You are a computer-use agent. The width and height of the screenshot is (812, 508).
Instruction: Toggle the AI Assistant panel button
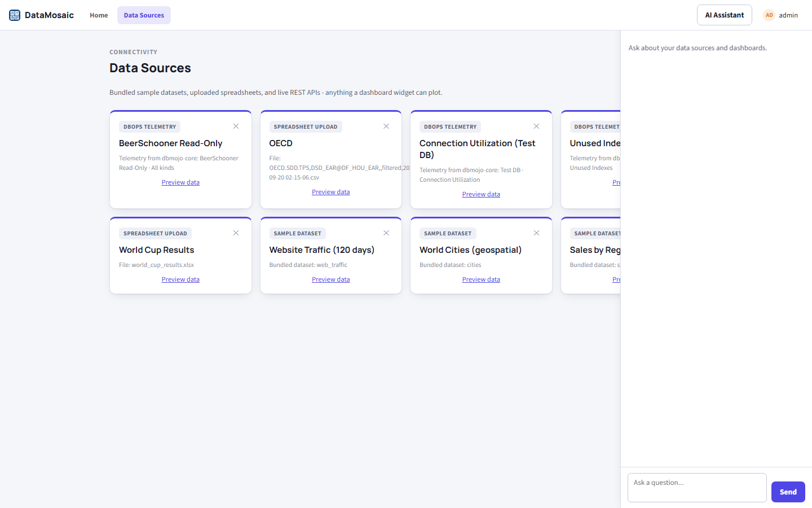725,15
